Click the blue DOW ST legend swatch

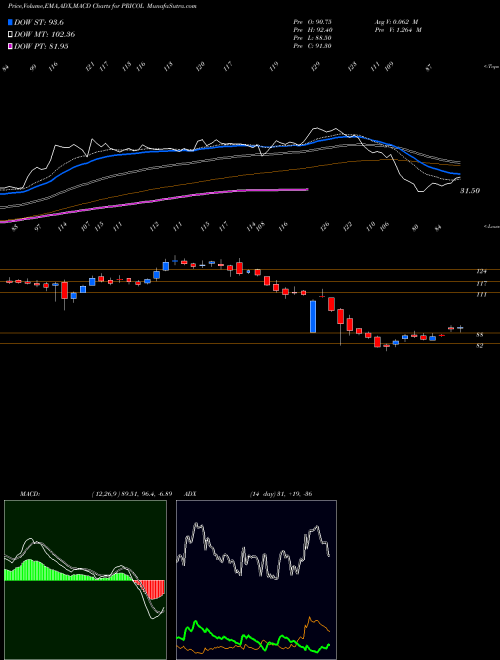tap(11, 22)
